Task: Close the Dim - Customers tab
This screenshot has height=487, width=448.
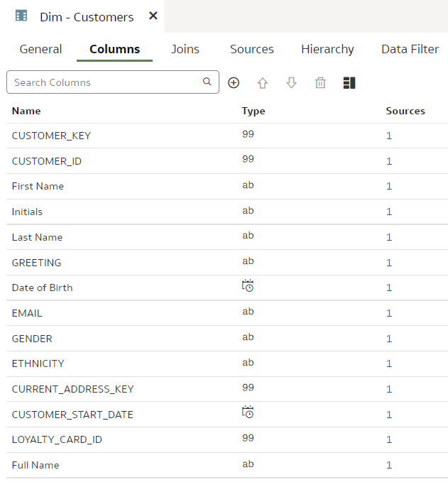Action: tap(153, 16)
